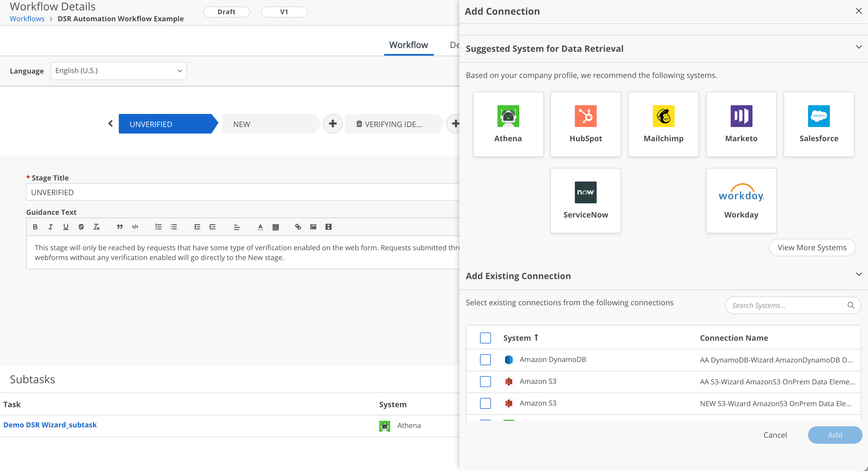Screen dimensions: 868x471
Task: Tick the select-all checkbox beside System header
Action: click(x=485, y=338)
